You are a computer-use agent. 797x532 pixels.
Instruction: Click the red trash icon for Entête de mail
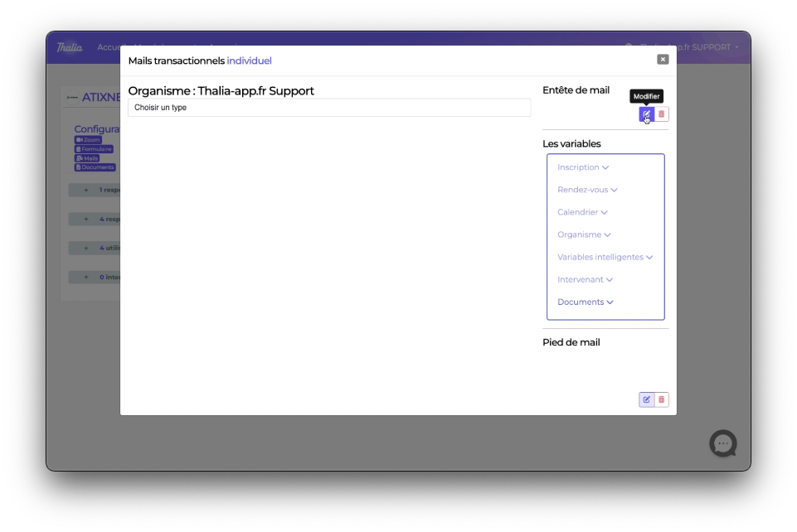click(x=661, y=114)
